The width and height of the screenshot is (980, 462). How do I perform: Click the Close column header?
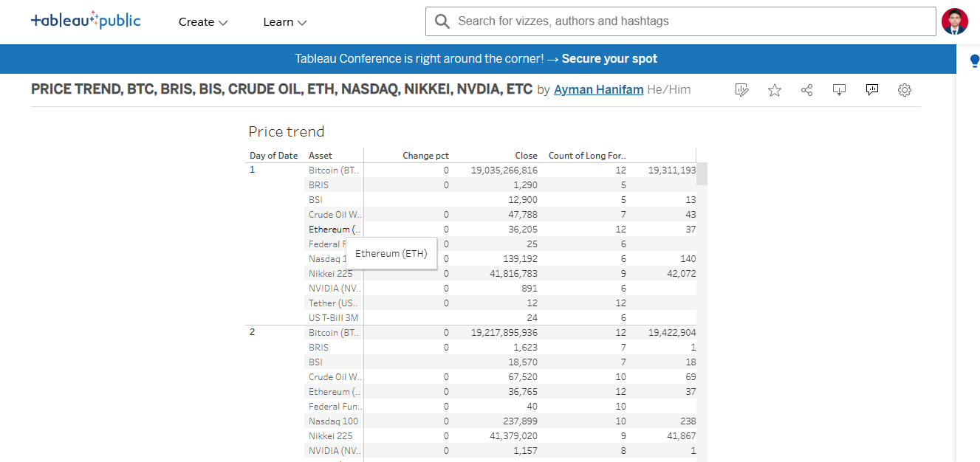[527, 156]
